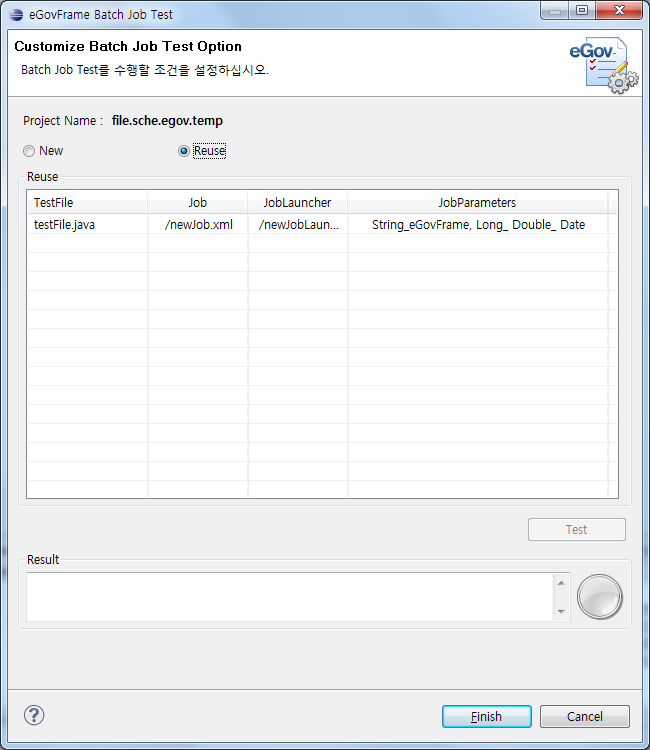Screen dimensions: 650x750
Task: Click the /newJob.xml cell
Action: pos(198,225)
